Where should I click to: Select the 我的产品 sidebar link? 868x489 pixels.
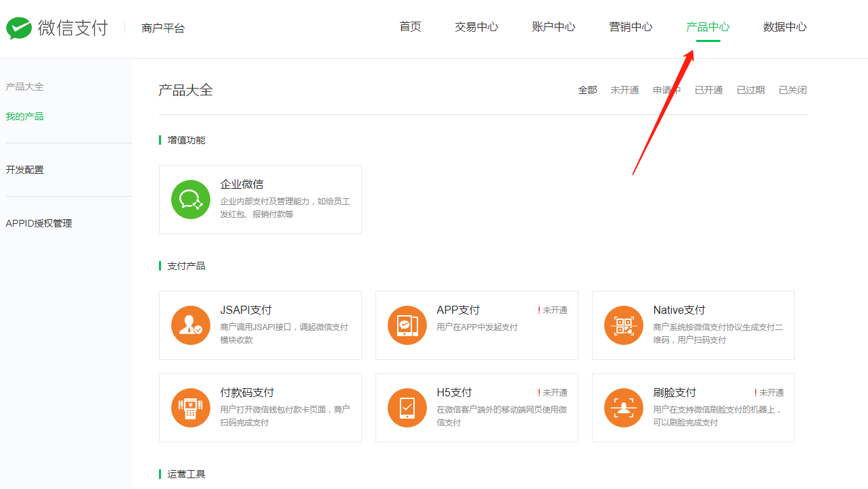tap(24, 116)
